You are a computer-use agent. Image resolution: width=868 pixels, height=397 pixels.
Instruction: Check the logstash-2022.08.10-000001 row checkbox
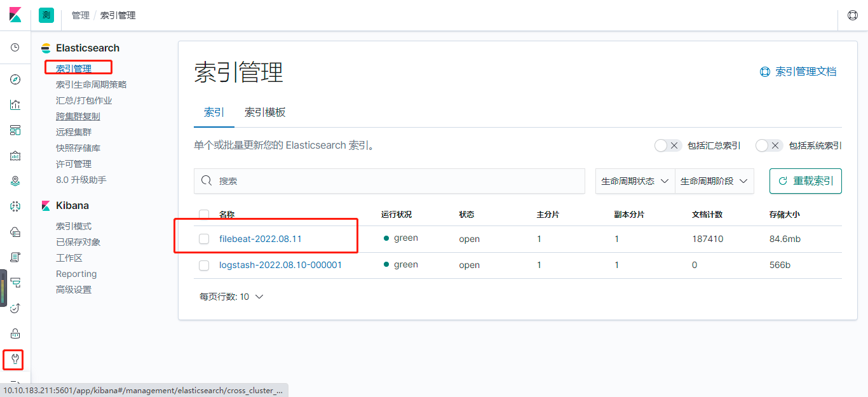pos(204,266)
